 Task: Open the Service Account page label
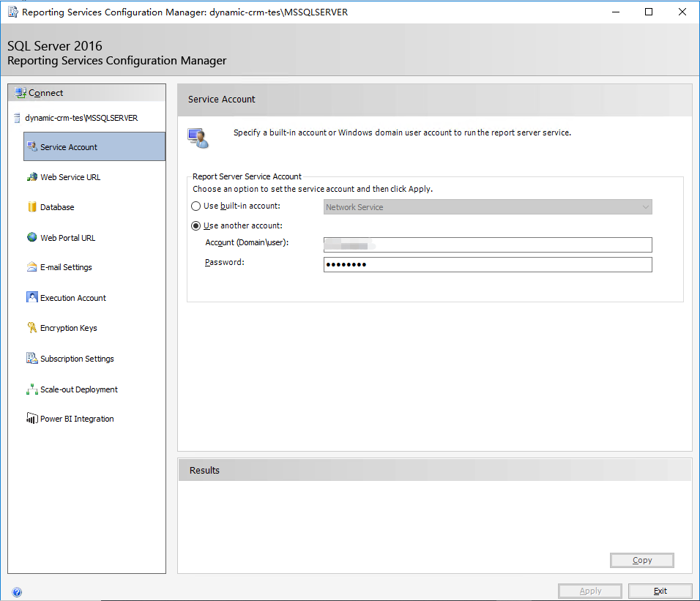coord(69,147)
